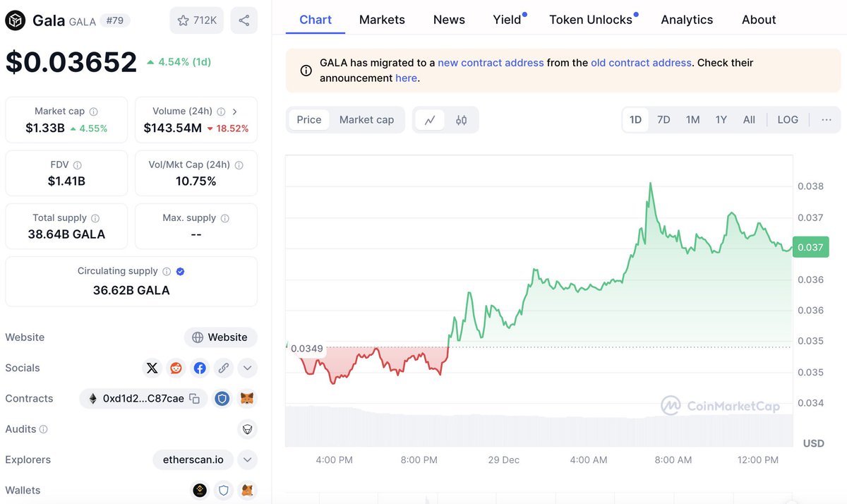Open the yellow Binance wallet icon
The height and width of the screenshot is (504, 847).
pyautogui.click(x=200, y=490)
